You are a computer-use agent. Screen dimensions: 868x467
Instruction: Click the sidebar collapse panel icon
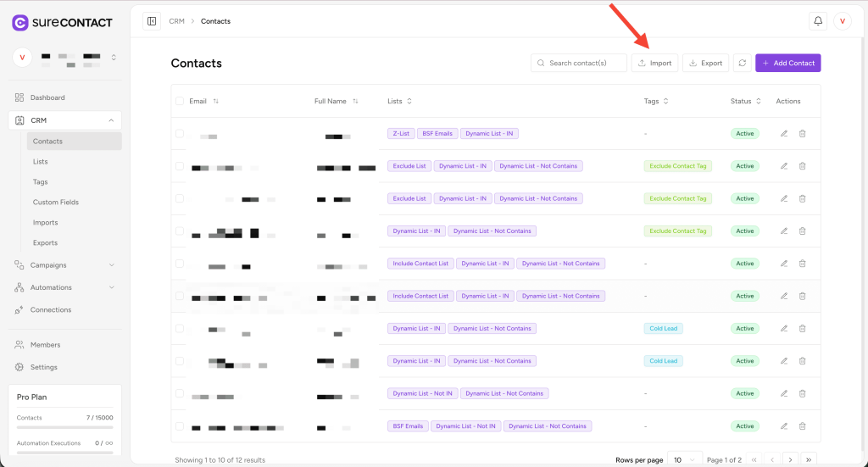[x=152, y=21]
